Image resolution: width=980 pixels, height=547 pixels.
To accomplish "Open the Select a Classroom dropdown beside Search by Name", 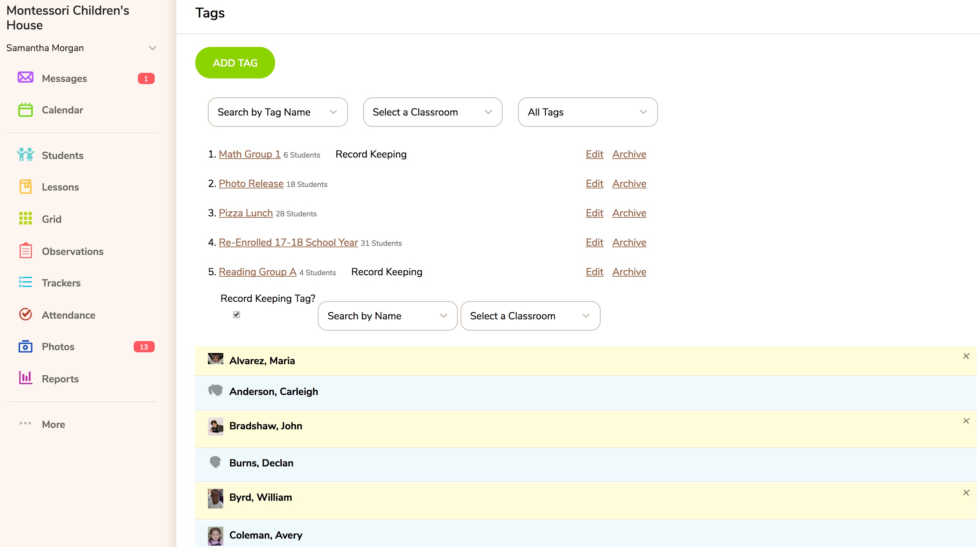I will click(x=530, y=316).
